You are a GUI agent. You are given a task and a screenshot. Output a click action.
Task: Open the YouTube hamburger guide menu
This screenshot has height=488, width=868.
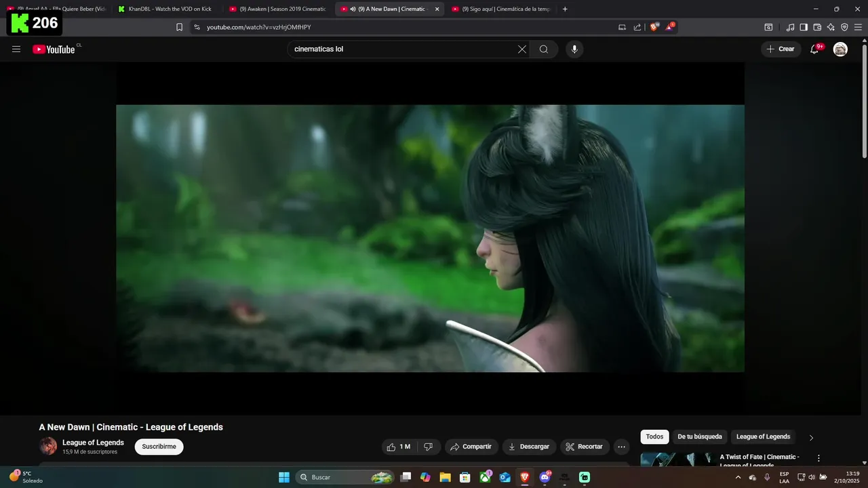point(16,49)
